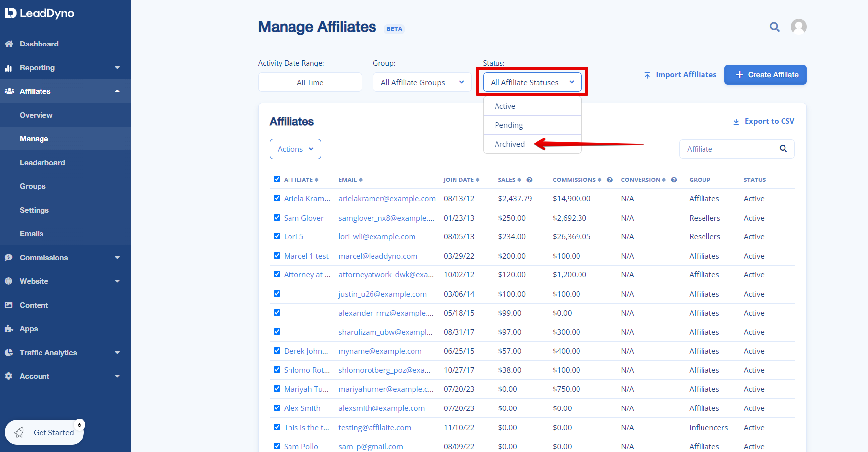Screen dimensions: 868x452
Task: Uncheck the justin_u26@example.com row checkbox
Action: pos(277,294)
